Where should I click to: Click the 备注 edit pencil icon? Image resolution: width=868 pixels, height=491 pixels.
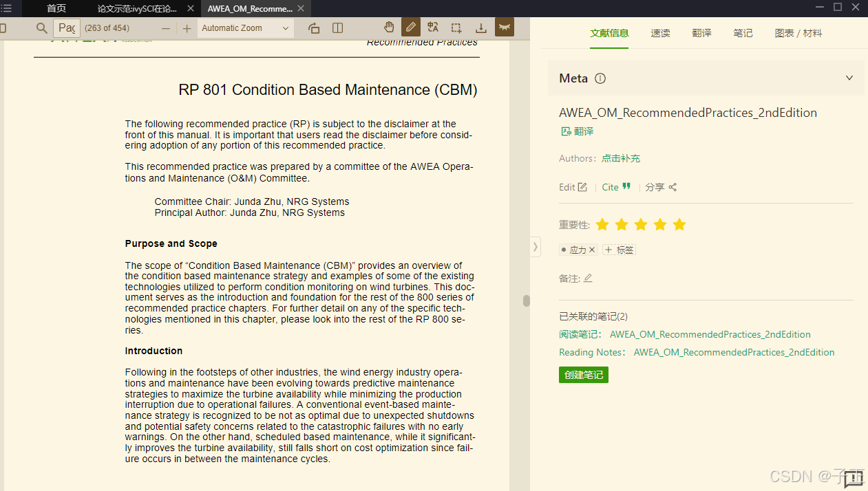pos(588,279)
